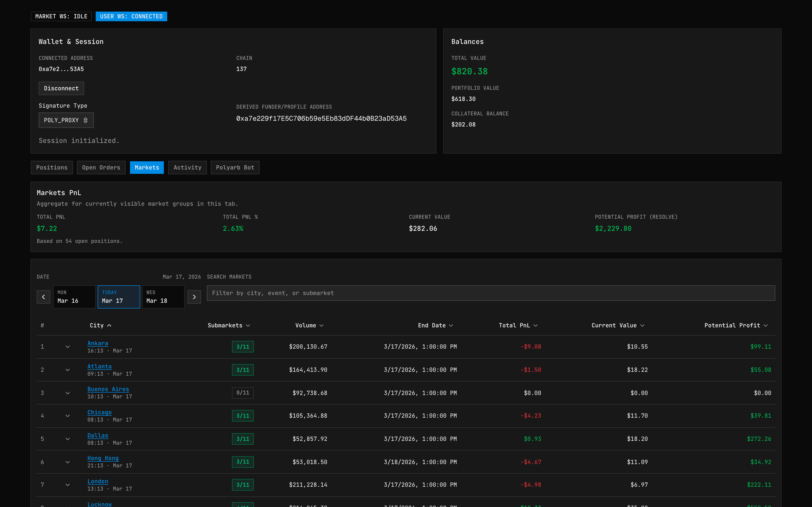Viewport: 812px width, 507px height.
Task: Switch to the Positions tab
Action: tap(52, 167)
